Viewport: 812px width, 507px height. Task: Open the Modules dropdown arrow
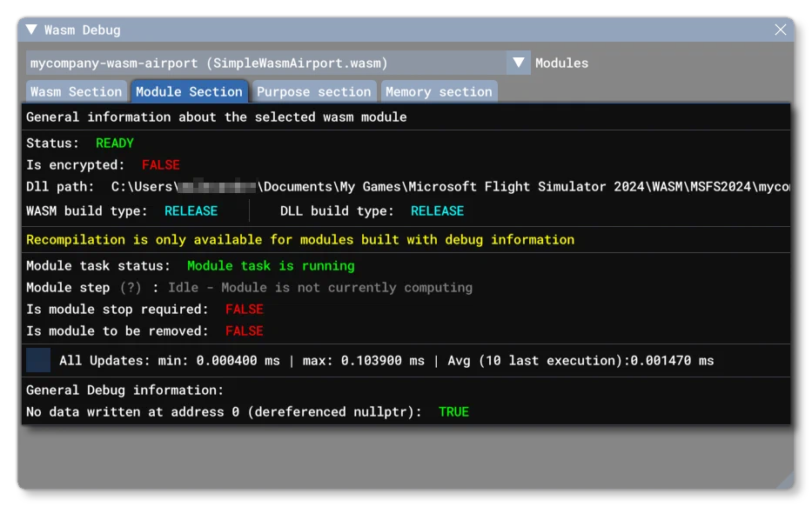click(x=519, y=63)
